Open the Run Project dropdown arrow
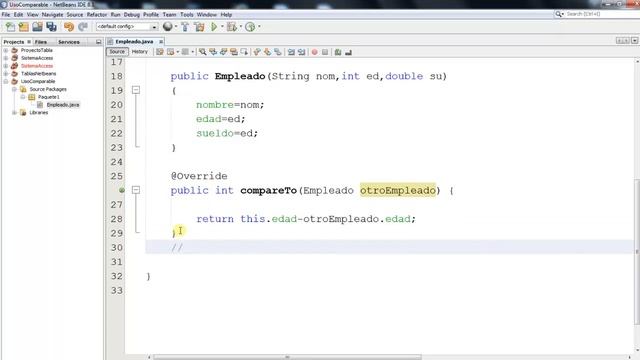Image resolution: width=640 pixels, height=360 pixels. tap(222, 27)
